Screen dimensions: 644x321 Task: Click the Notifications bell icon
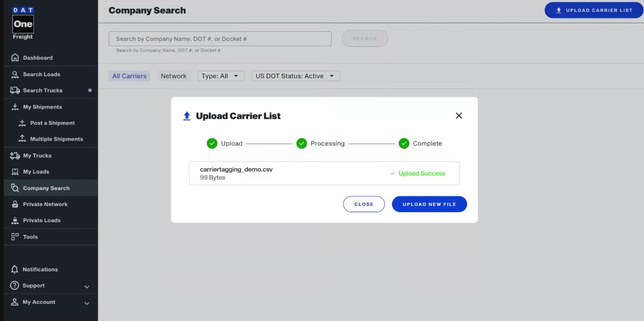click(15, 270)
